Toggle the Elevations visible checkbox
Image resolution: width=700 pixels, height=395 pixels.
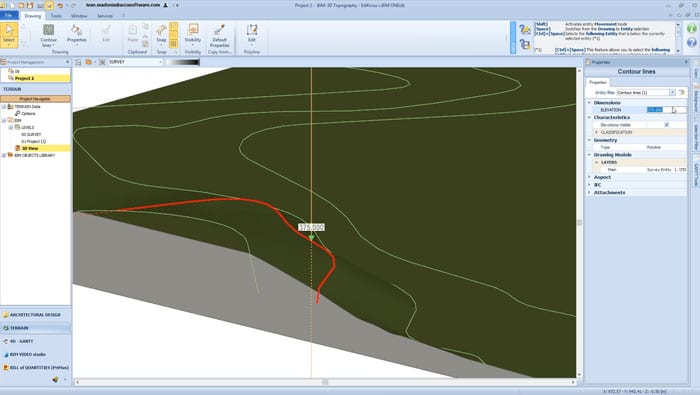(667, 125)
